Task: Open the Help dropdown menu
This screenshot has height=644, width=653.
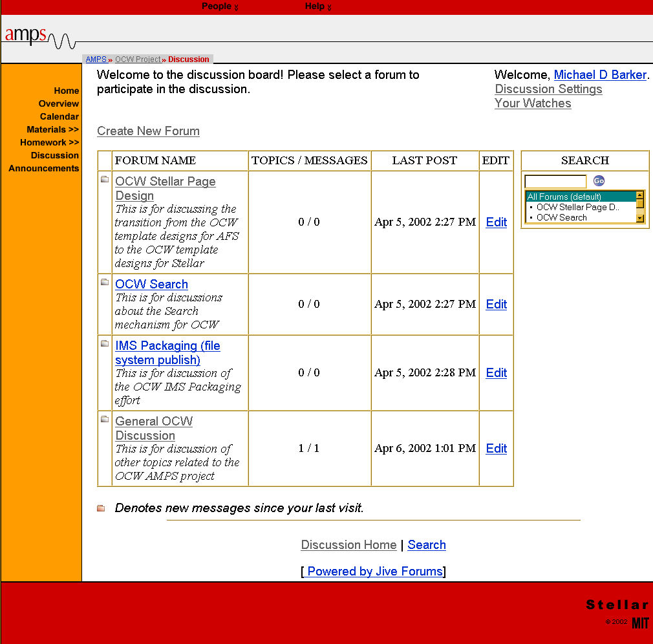Action: click(318, 6)
